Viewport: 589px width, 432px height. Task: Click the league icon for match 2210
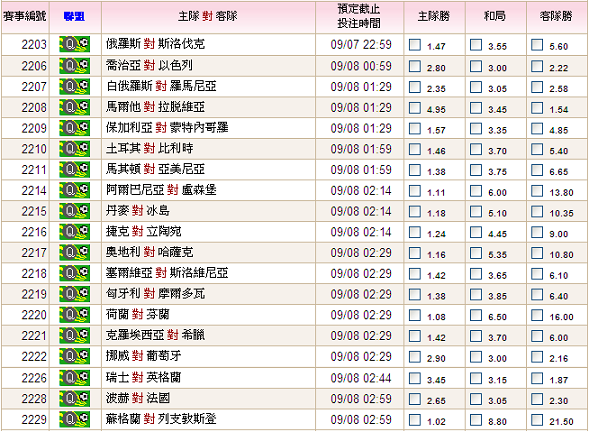coord(74,149)
